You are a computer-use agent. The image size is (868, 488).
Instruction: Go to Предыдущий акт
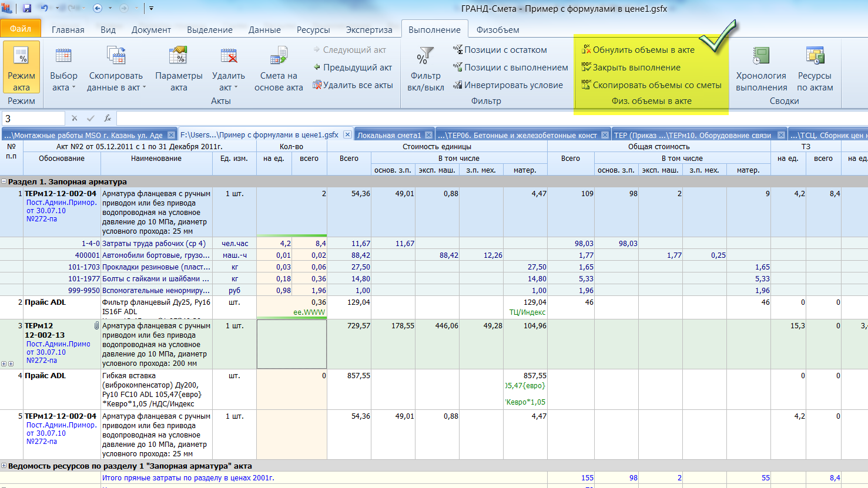pos(353,68)
